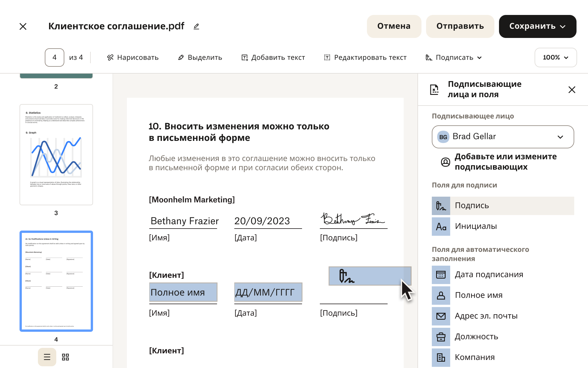Image resolution: width=588 pixels, height=368 pixels.
Task: Click the blue signature field being placed
Action: click(370, 276)
